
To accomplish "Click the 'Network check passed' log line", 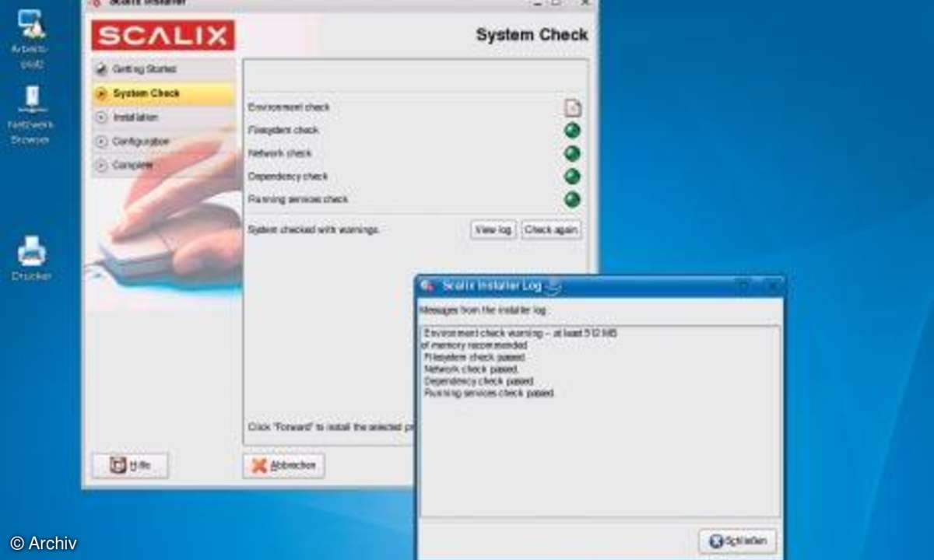I will tap(470, 369).
